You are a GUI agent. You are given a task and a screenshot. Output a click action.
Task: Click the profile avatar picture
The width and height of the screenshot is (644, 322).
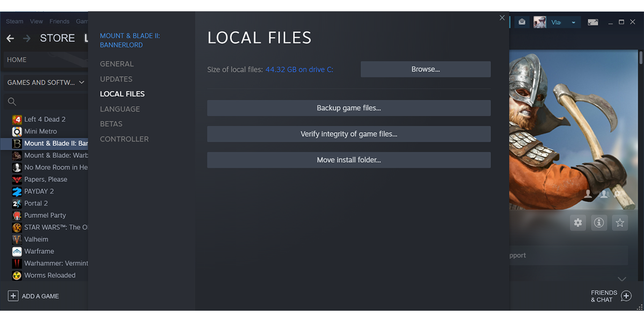pos(540,22)
